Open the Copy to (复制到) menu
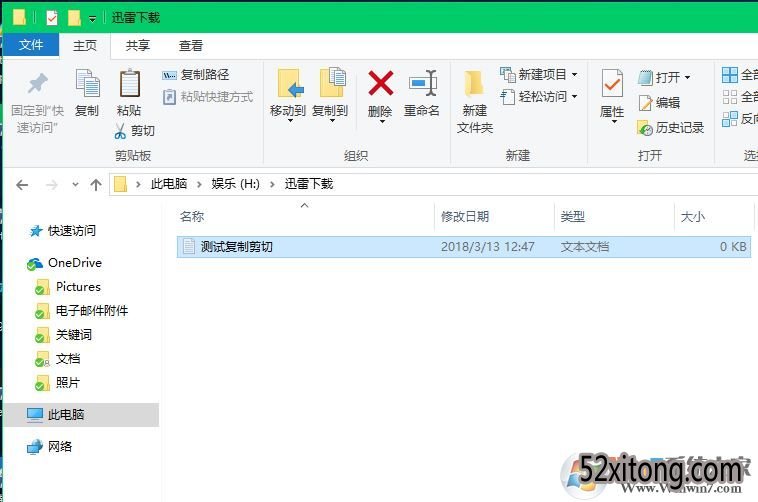This screenshot has width=758, height=502. [330, 95]
